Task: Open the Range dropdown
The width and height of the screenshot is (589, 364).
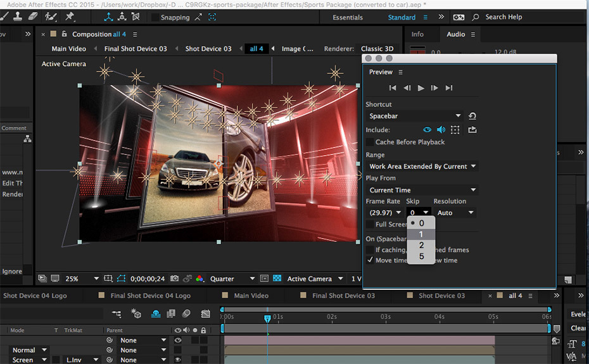Action: click(422, 166)
